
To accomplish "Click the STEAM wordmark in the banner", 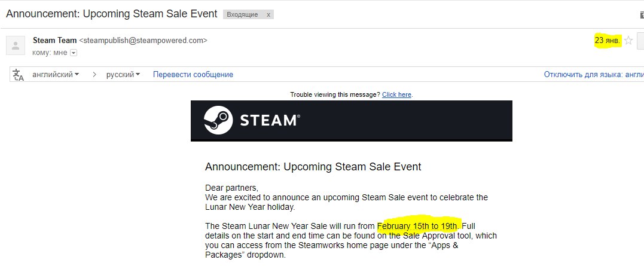I will pyautogui.click(x=269, y=120).
